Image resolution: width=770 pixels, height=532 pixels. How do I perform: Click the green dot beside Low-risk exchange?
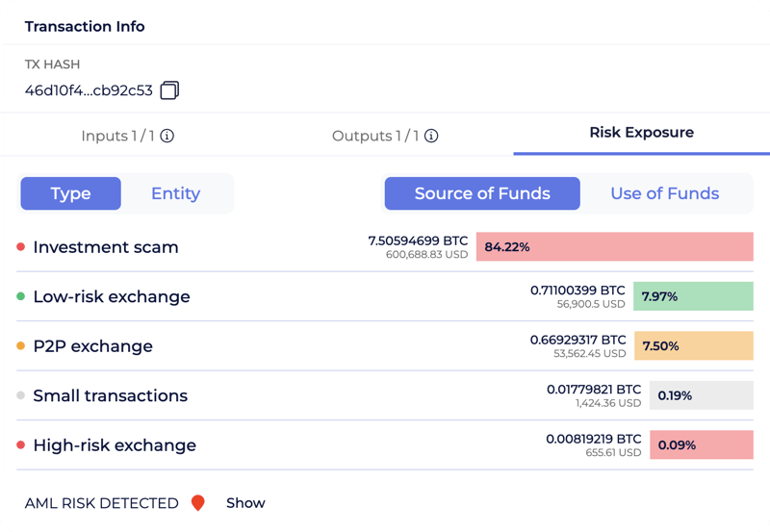(x=20, y=296)
